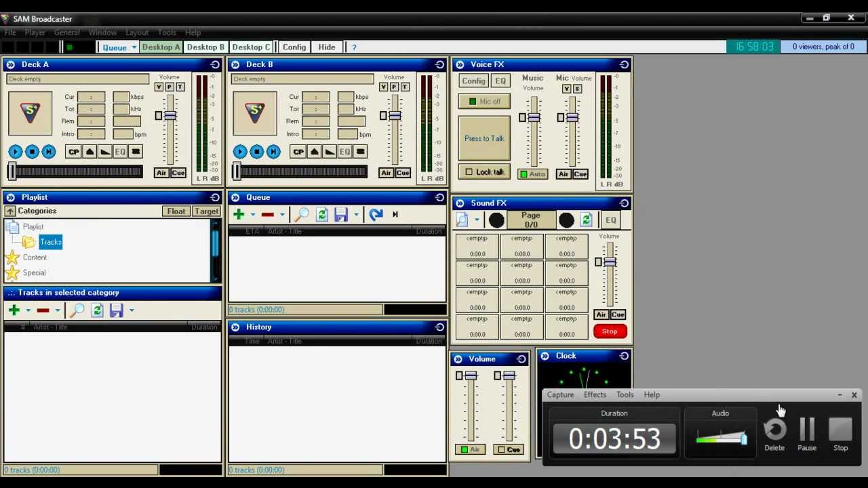This screenshot has width=868, height=488.
Task: Check the Lock talk checkbox
Action: tap(469, 172)
